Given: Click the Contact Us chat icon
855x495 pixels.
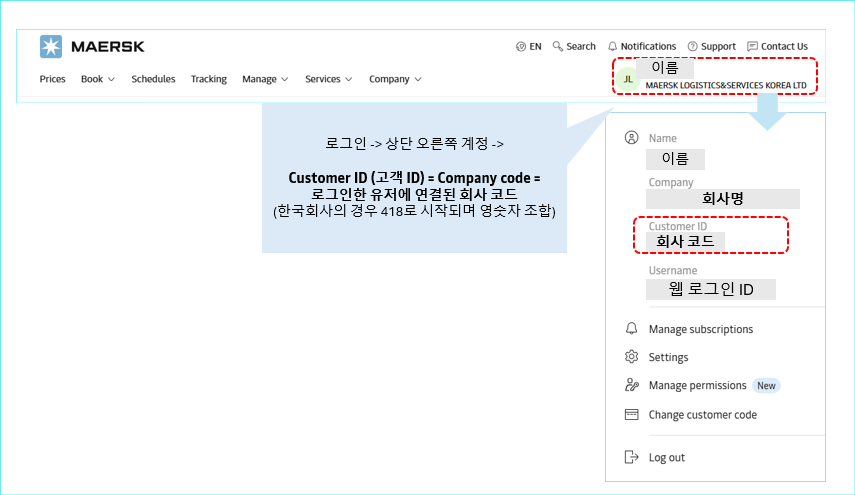Looking at the screenshot, I should pyautogui.click(x=752, y=46).
